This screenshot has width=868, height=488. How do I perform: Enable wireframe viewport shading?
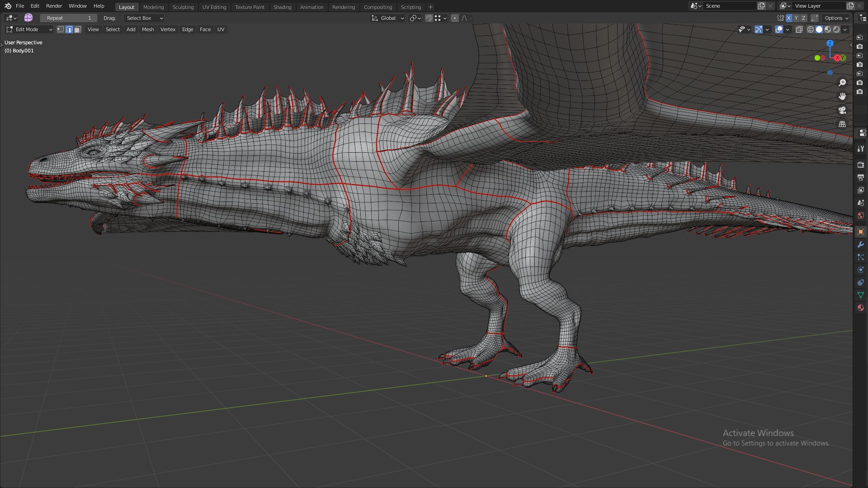811,29
